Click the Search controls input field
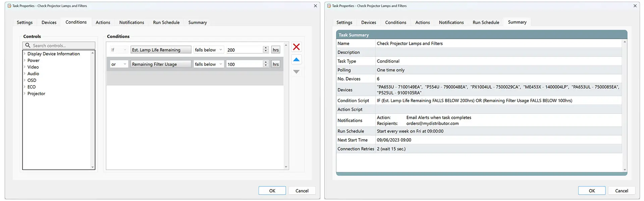 [62, 46]
